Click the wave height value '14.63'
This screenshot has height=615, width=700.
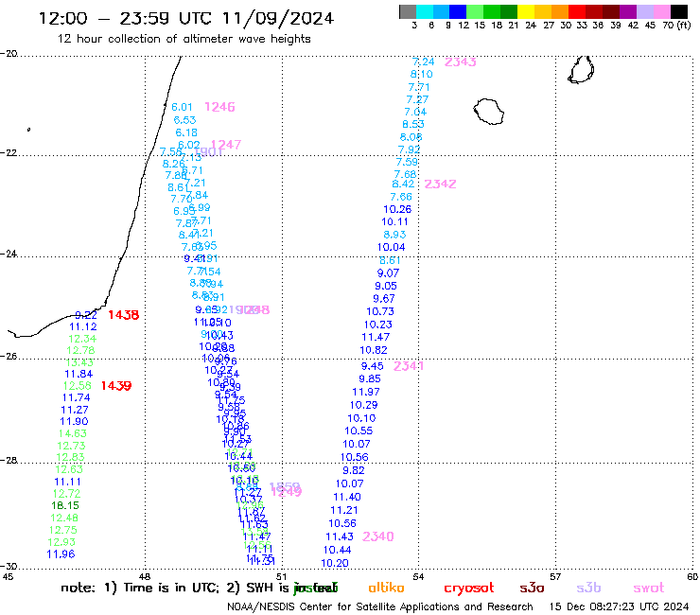[72, 433]
